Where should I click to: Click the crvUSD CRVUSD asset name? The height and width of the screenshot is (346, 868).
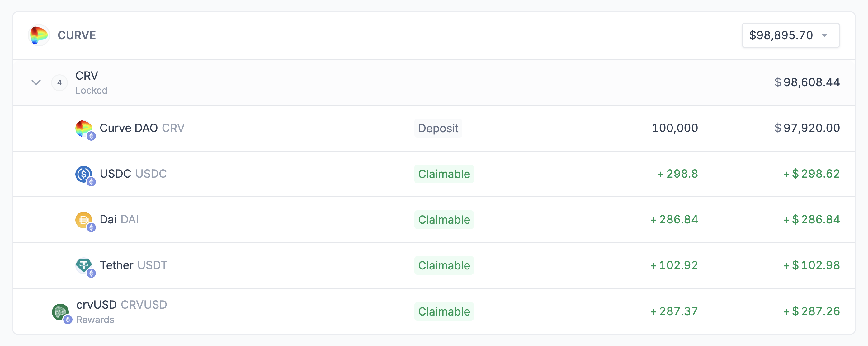click(x=121, y=305)
